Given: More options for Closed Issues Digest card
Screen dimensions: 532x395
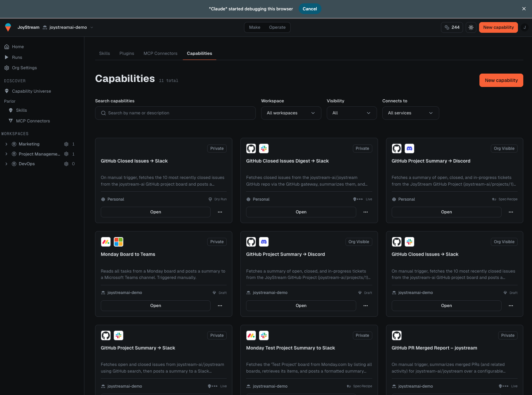Looking at the screenshot, I should coord(366,212).
